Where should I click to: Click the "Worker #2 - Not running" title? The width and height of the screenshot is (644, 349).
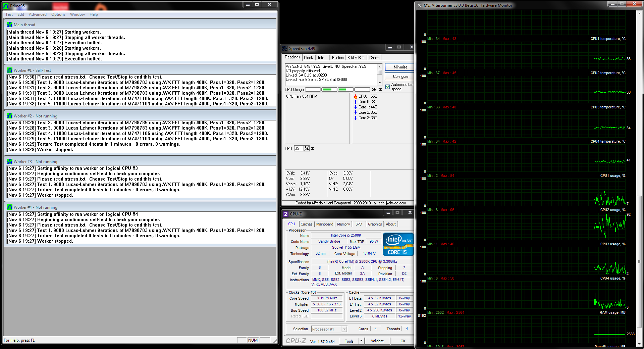pos(36,116)
